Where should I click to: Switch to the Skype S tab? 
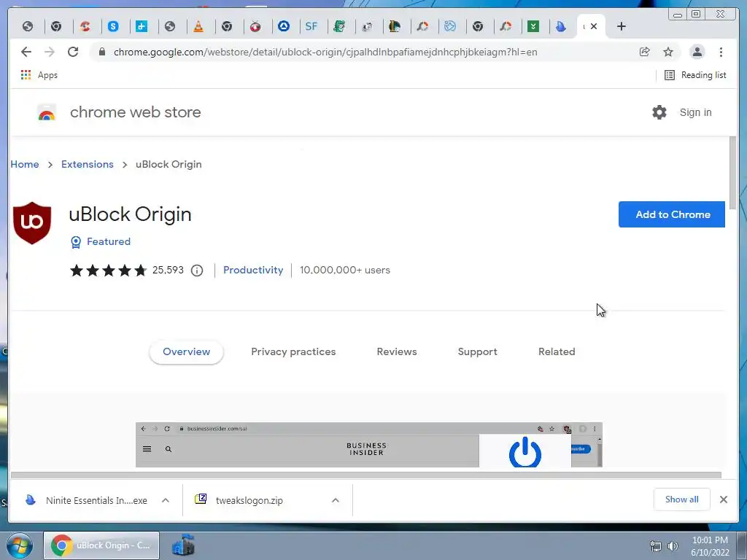(113, 26)
